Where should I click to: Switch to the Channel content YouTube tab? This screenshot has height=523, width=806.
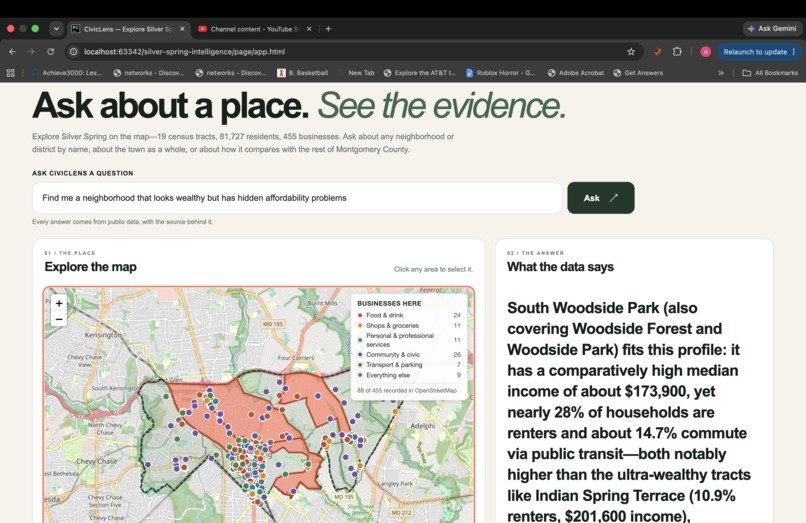(x=254, y=29)
